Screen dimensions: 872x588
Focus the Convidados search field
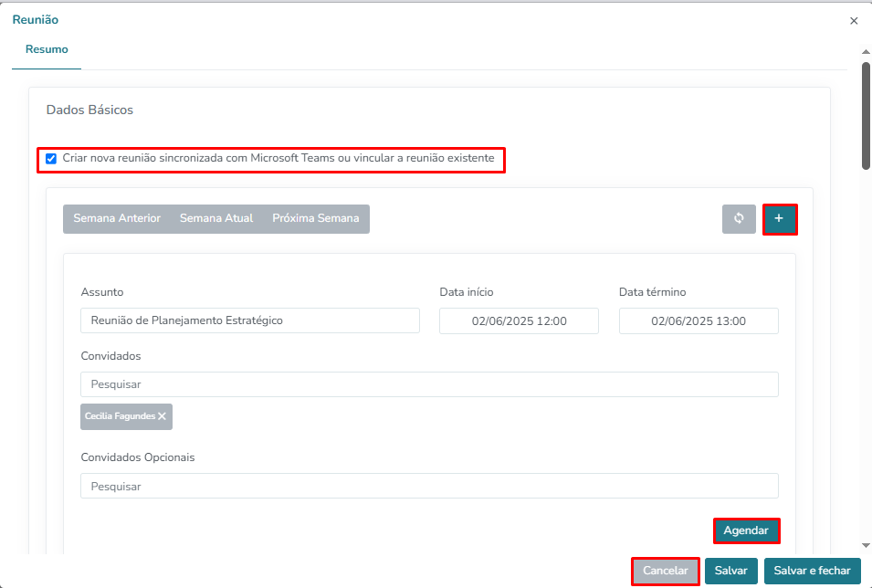click(429, 384)
